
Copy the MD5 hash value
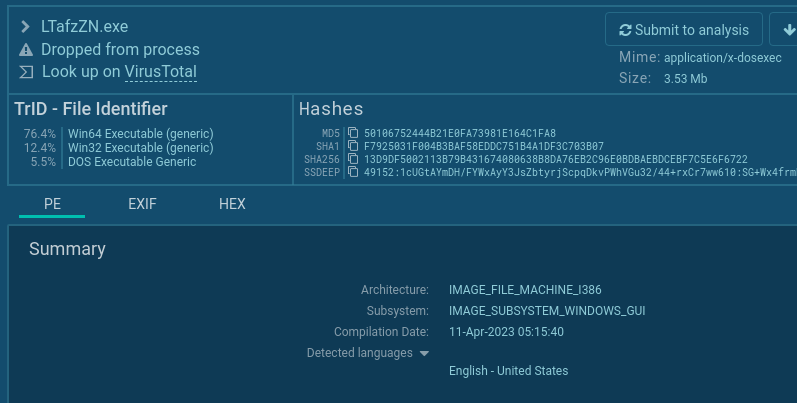(353, 133)
